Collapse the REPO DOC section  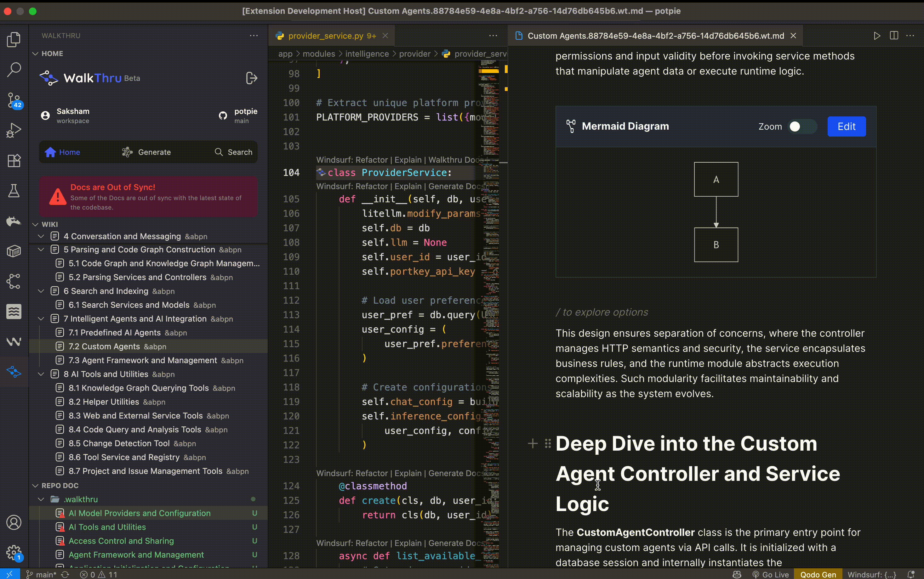[35, 486]
